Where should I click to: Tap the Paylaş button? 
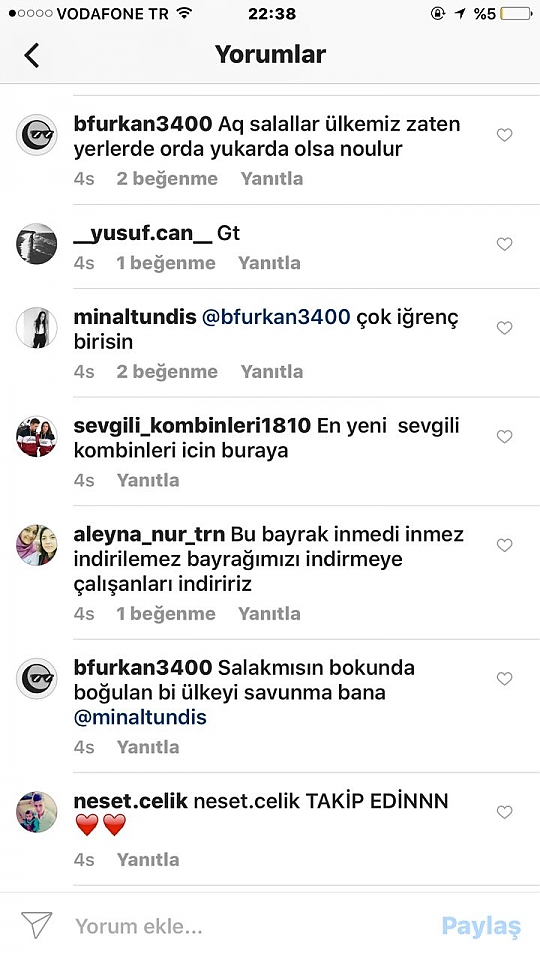pos(481,926)
